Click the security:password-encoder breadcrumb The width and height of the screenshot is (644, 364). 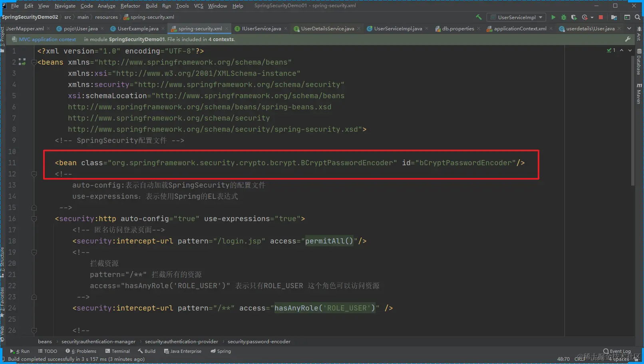click(x=259, y=342)
